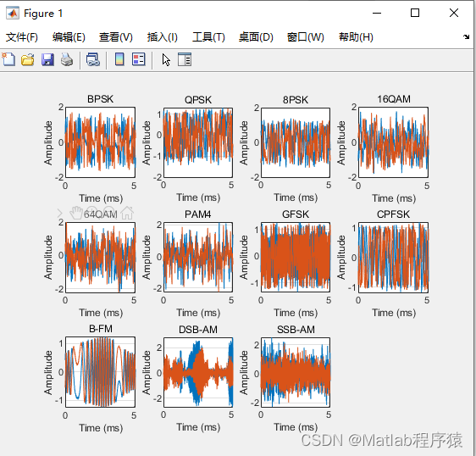Click the GFSK plot title
The width and height of the screenshot is (476, 456).
pyautogui.click(x=296, y=214)
